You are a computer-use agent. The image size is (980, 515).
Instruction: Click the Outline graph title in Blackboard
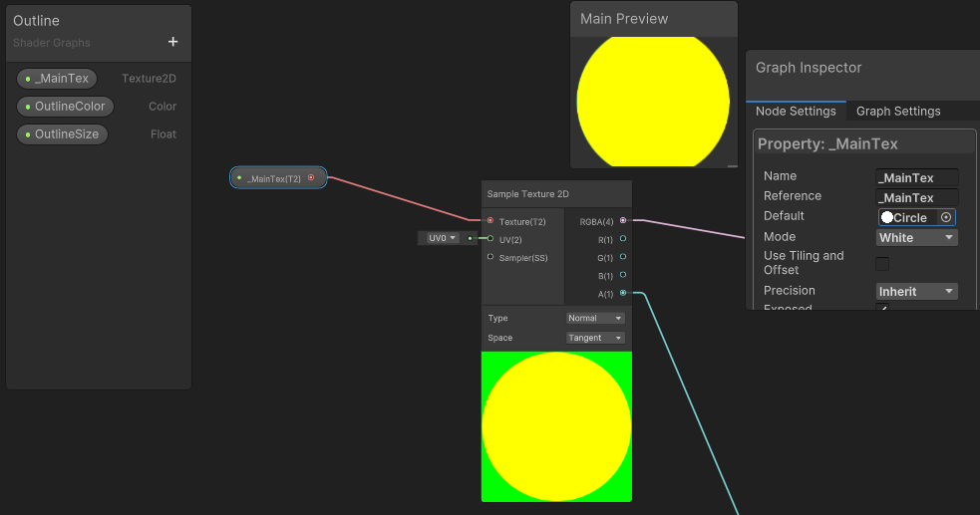click(36, 21)
